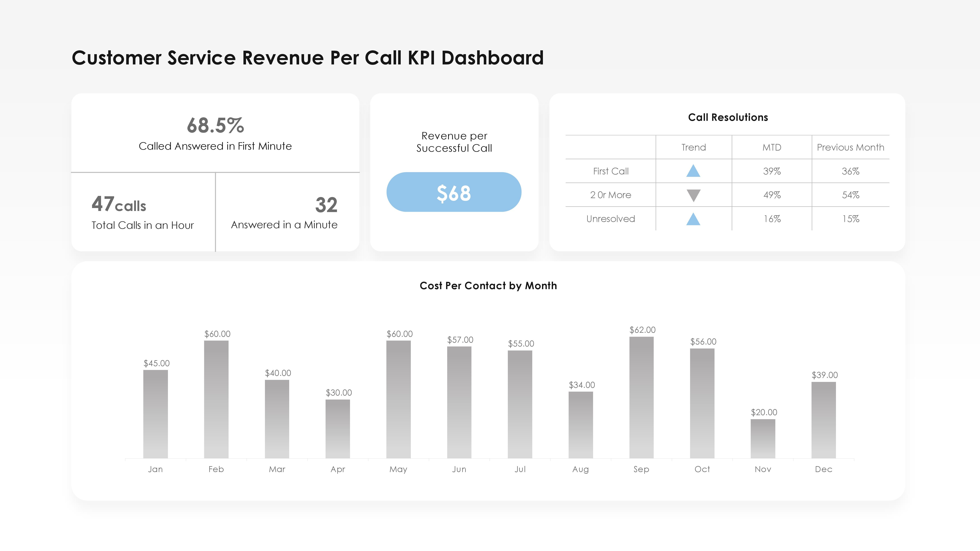Click the Apr axis label
980x551 pixels.
coord(338,469)
